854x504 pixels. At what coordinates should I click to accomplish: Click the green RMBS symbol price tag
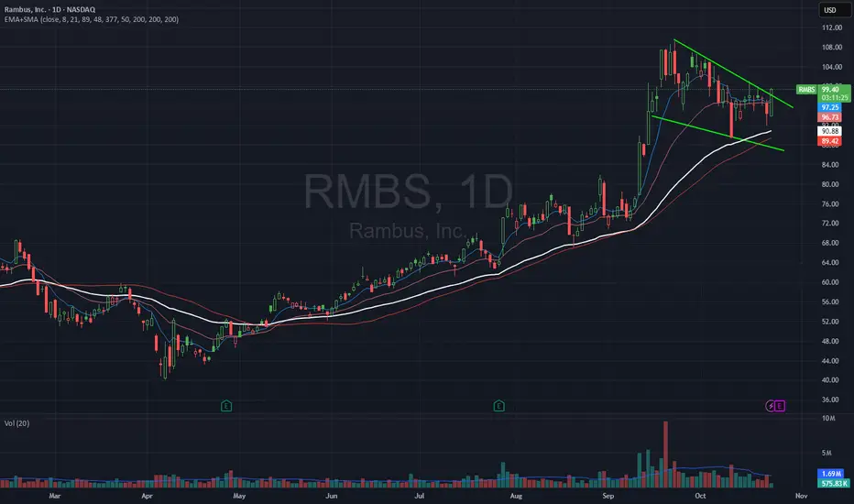[806, 90]
